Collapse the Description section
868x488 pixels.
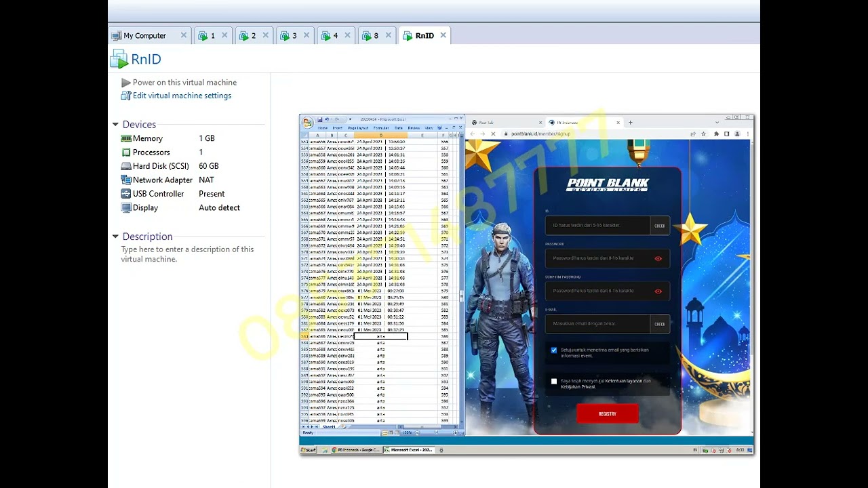(x=115, y=237)
